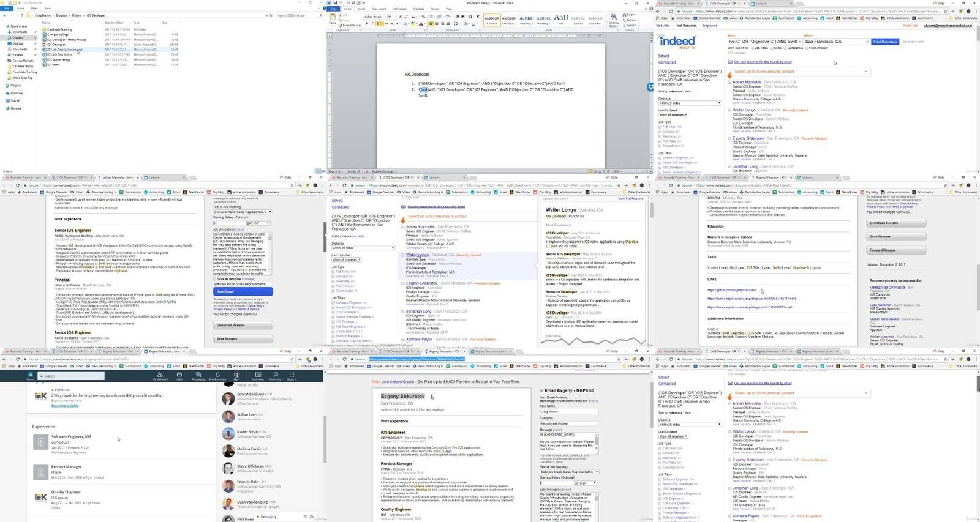Follow the 'Join Indeed Crowd' link

(398, 382)
